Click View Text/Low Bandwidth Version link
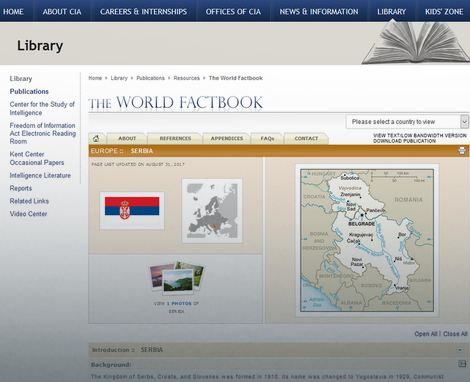The width and height of the screenshot is (470, 382). pos(420,135)
